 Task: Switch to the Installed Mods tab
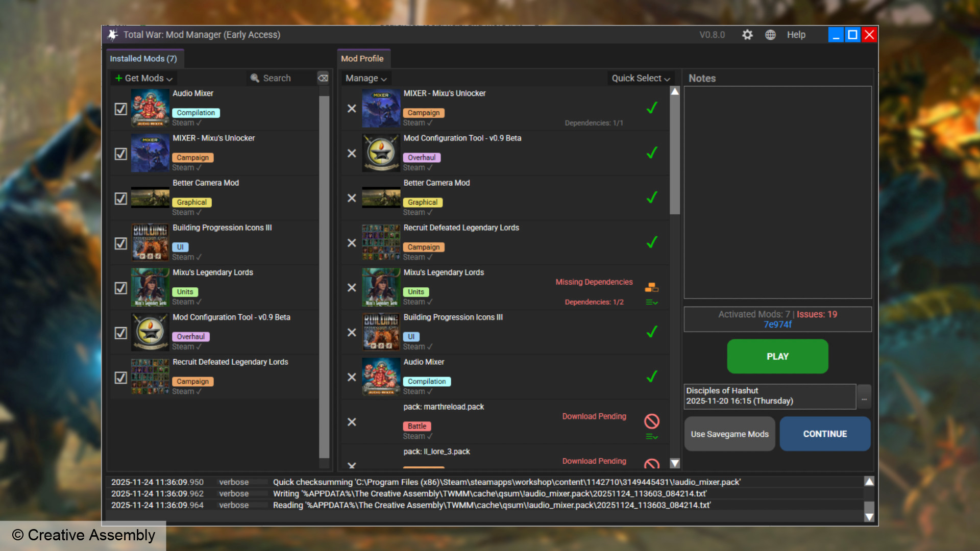[144, 58]
